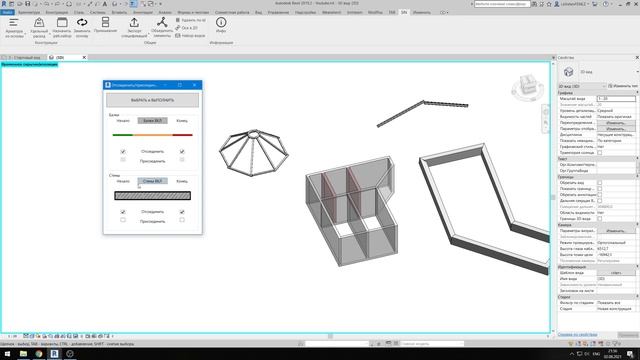
Task: Click the 'select and execute' button in dialog
Action: (x=153, y=100)
